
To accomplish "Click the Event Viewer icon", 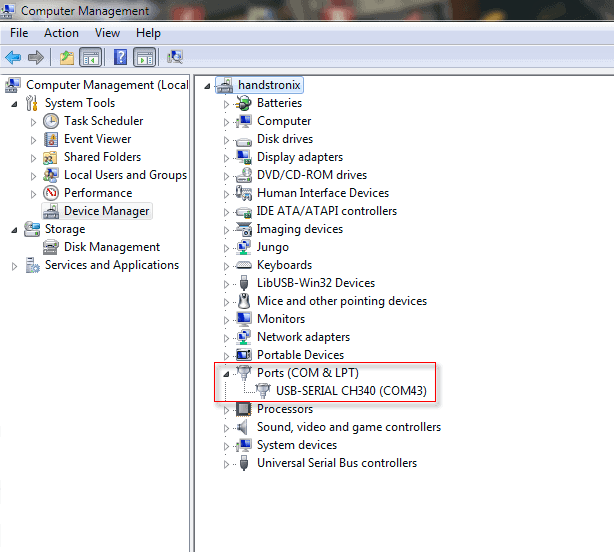I will (51, 139).
